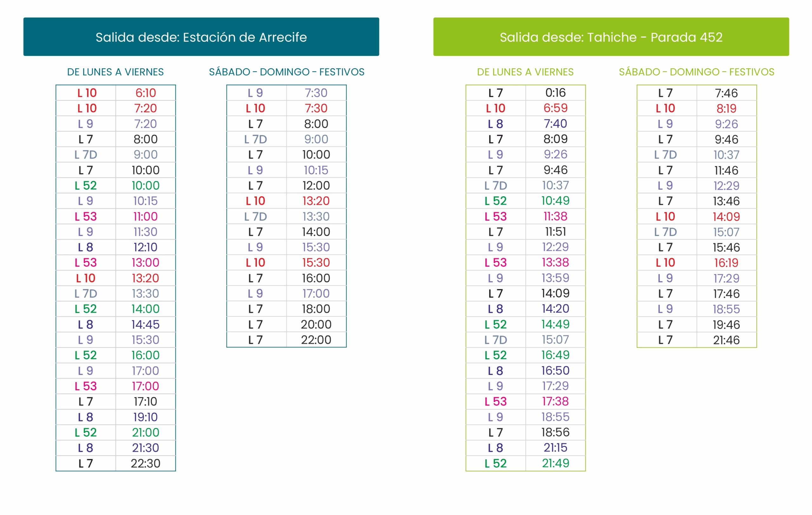This screenshot has height=515, width=812.
Task: Select the 11:51 L 7 departure time
Action: (555, 231)
